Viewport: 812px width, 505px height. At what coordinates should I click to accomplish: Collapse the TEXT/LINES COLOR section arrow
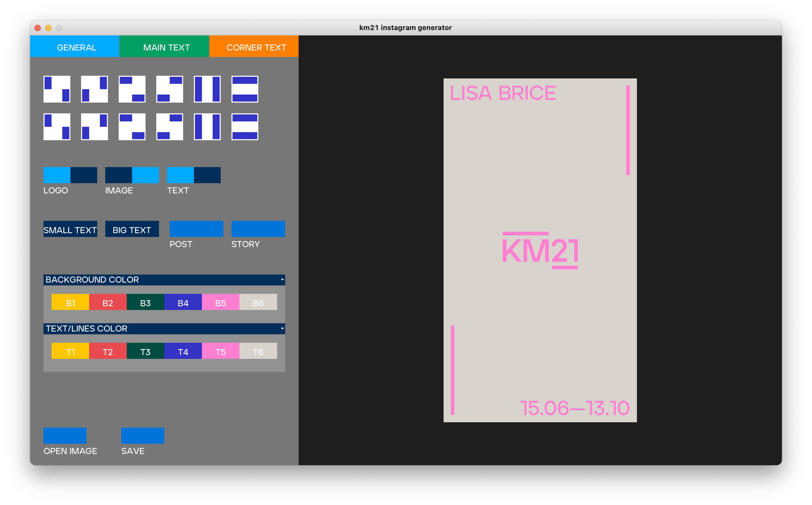(282, 329)
